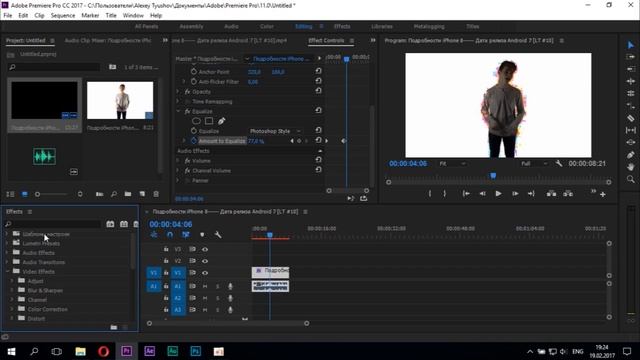Click New Item in Project panel
Screen dimensions: 640x360
point(142,194)
